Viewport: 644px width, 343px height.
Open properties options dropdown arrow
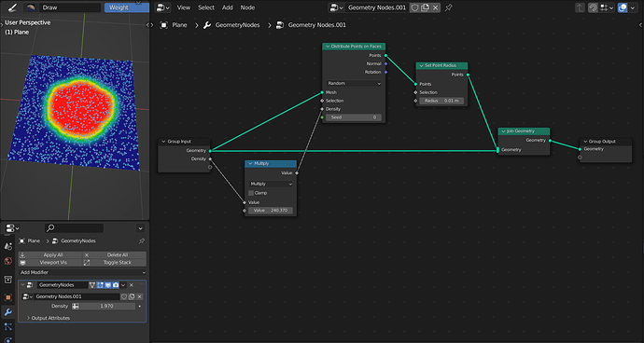click(x=140, y=228)
